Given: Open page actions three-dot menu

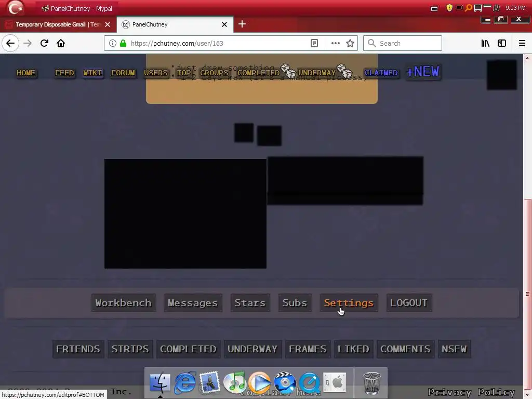Looking at the screenshot, I should [x=335, y=43].
